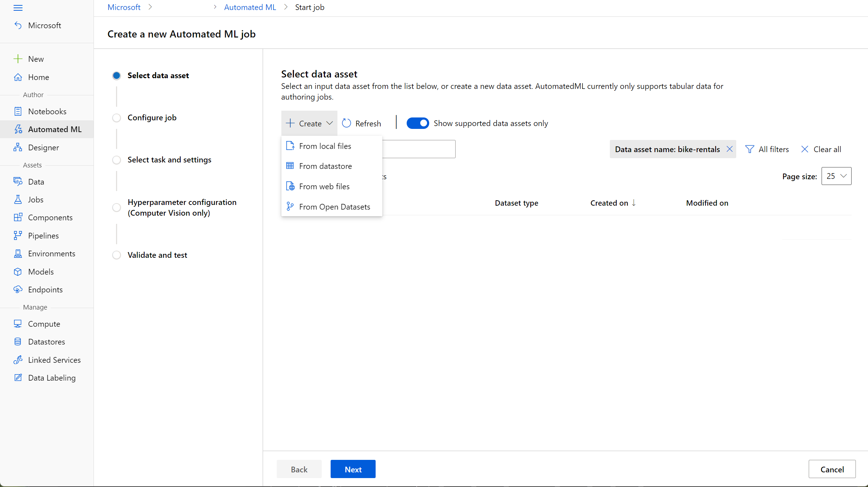Open the Automated ML breadcrumb link
Viewport: 868px width, 487px height.
pos(250,7)
